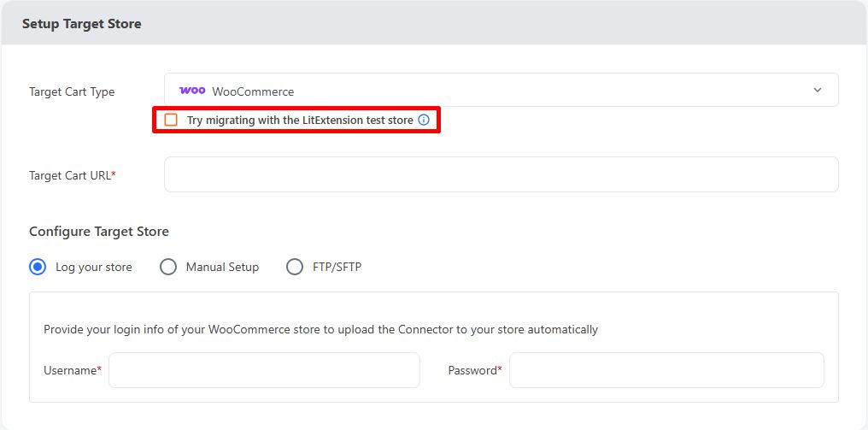Screen dimensions: 868x430
Task: Focus the Target Cart URL input field
Action: click(x=501, y=174)
